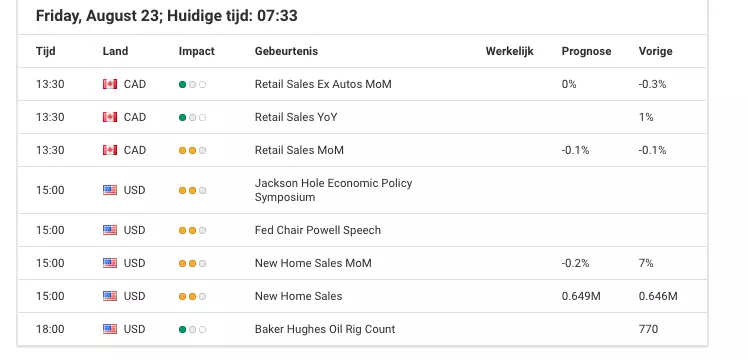The height and width of the screenshot is (360, 748).
Task: Click the Prognose column header
Action: point(586,51)
